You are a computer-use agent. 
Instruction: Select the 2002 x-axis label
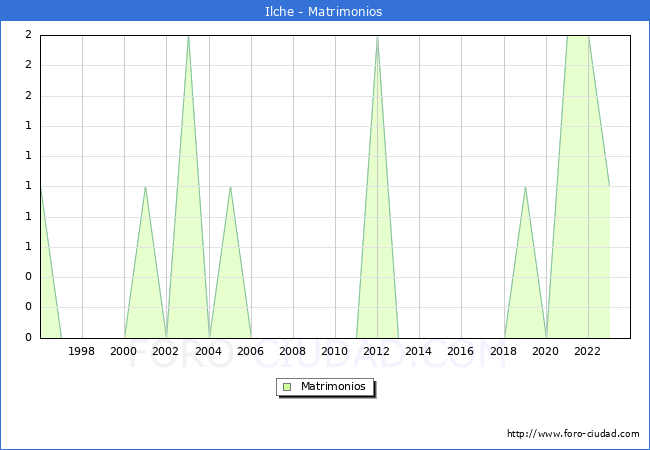click(166, 351)
